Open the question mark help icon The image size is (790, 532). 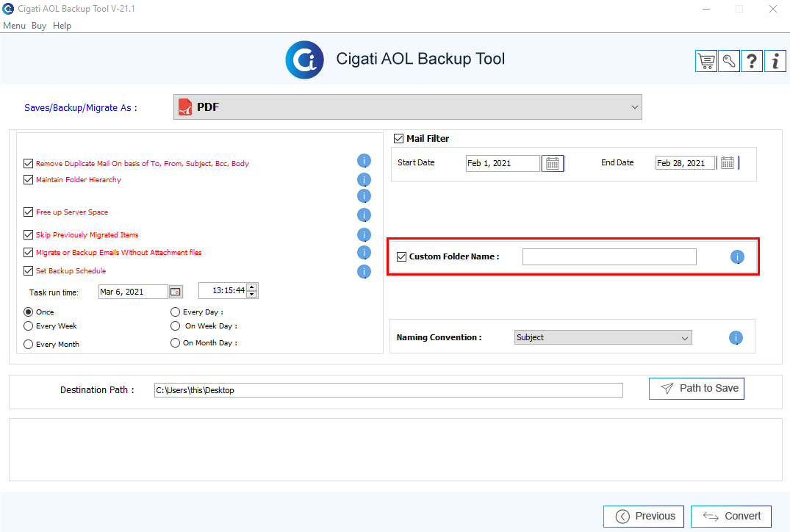[x=752, y=62]
